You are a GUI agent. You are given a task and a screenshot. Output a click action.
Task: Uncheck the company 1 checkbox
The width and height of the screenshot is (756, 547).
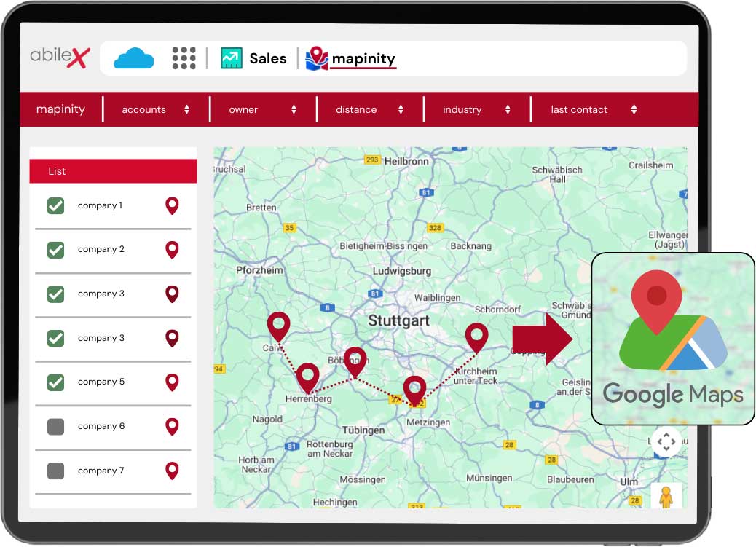click(x=56, y=206)
